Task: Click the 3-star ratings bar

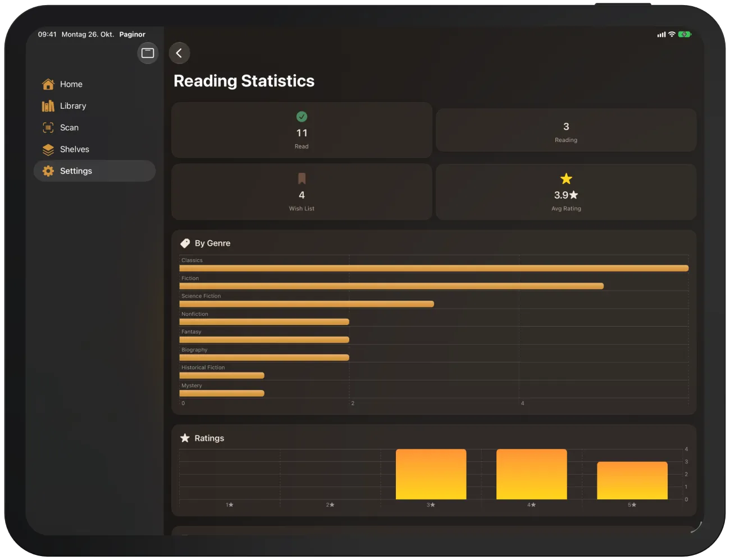Action: 431,474
